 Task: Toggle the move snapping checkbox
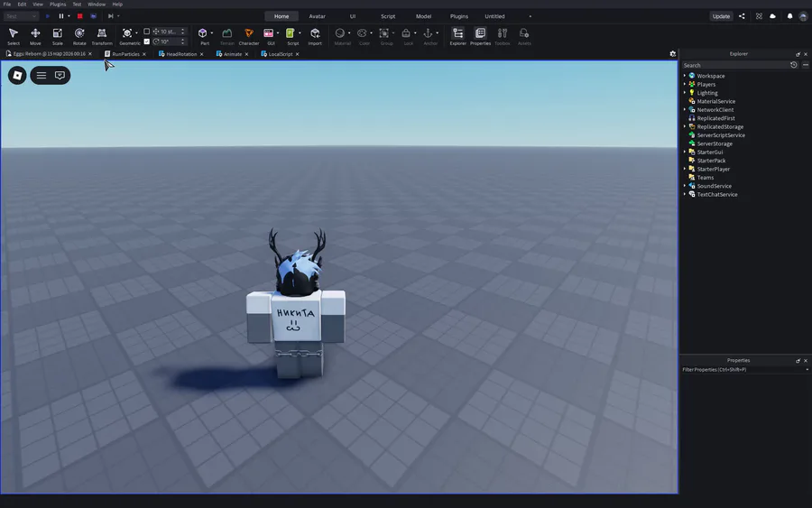[x=146, y=32]
